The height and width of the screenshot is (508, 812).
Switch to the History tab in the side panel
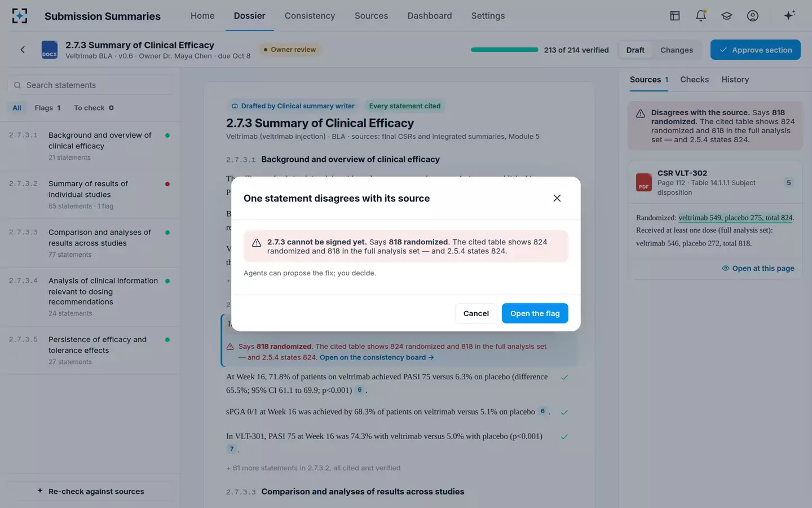735,80
